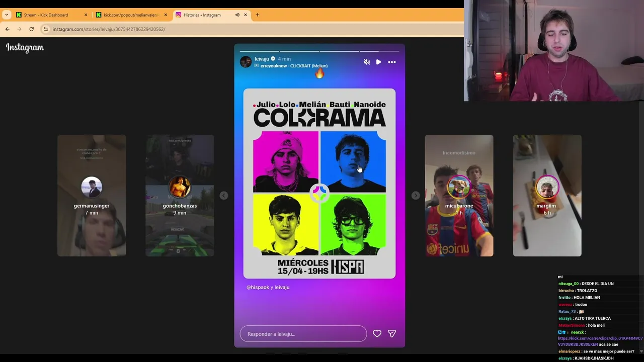Open the tab search dropdown arrow
644x362 pixels.
click(x=6, y=15)
